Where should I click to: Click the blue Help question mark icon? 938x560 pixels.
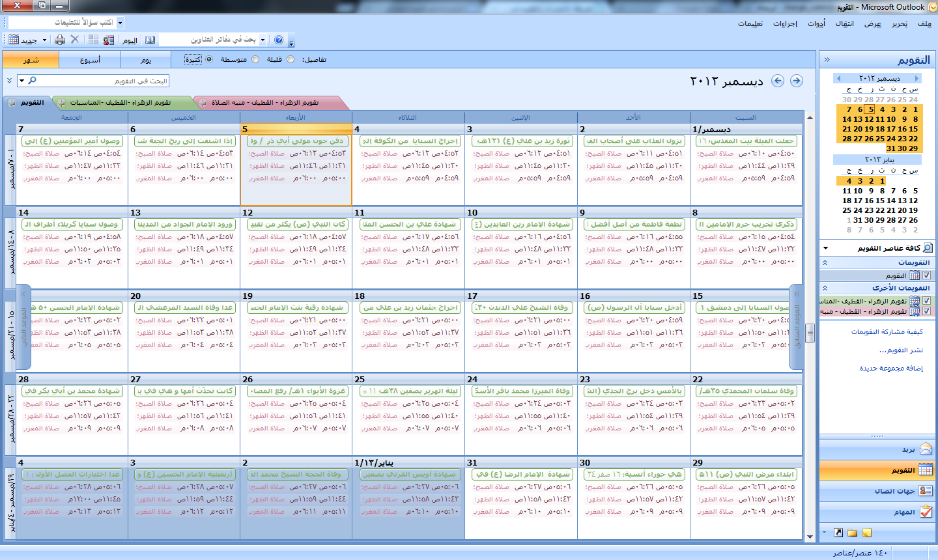click(x=279, y=40)
